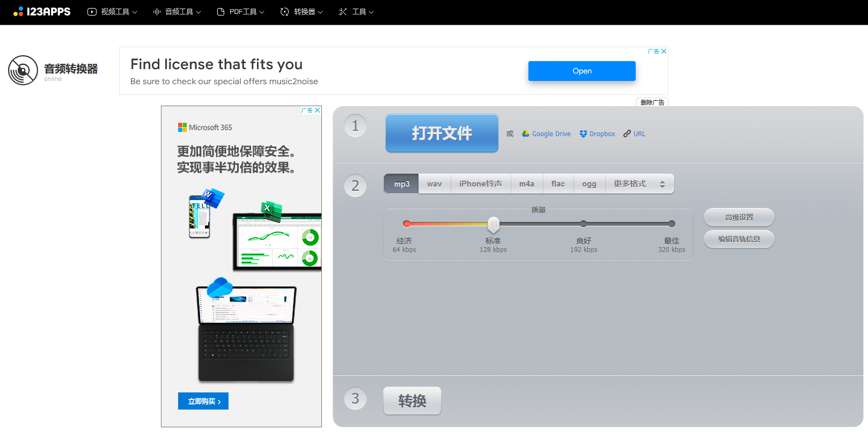Image resolution: width=868 pixels, height=438 pixels.
Task: Close the top banner ad
Action: [664, 51]
